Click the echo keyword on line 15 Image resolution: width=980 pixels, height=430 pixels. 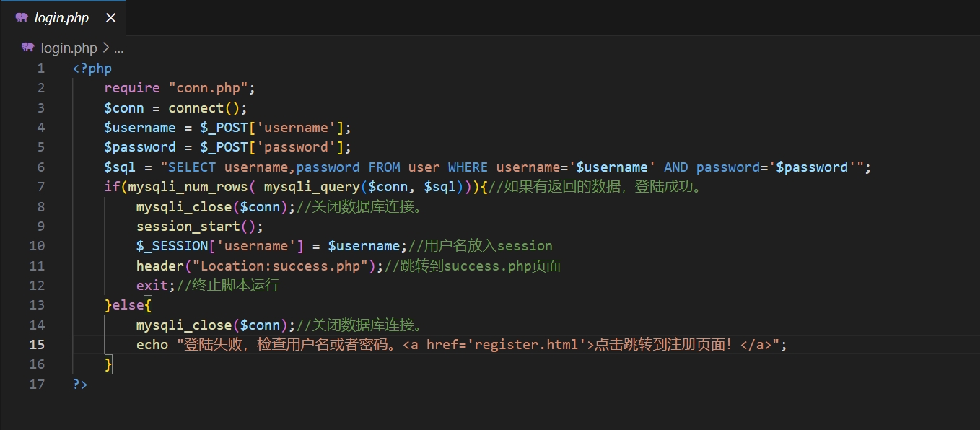[152, 345]
